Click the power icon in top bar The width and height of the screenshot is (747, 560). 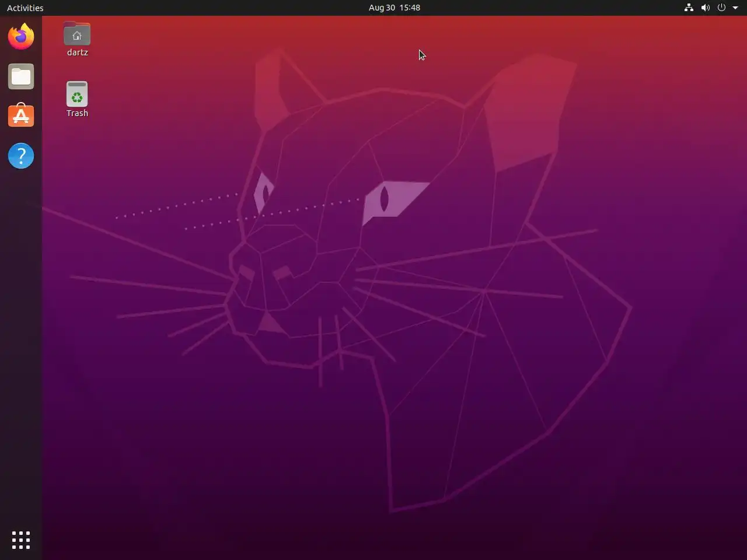pos(721,8)
